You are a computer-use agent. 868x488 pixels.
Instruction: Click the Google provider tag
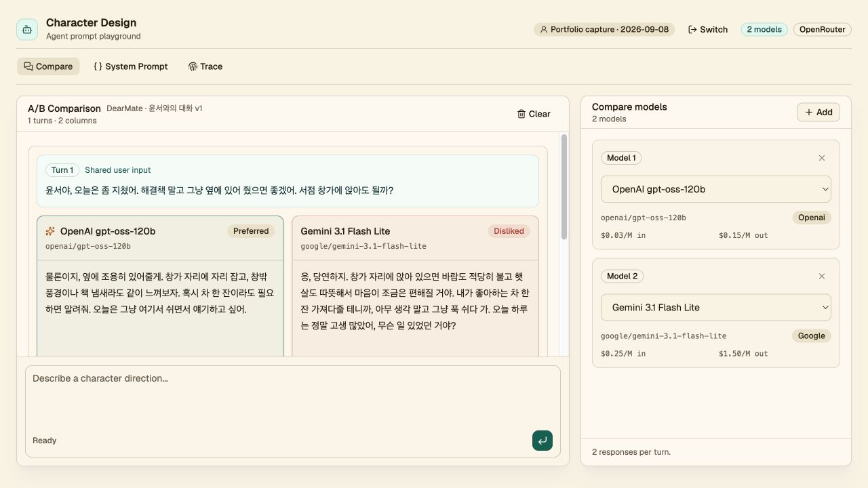(812, 335)
